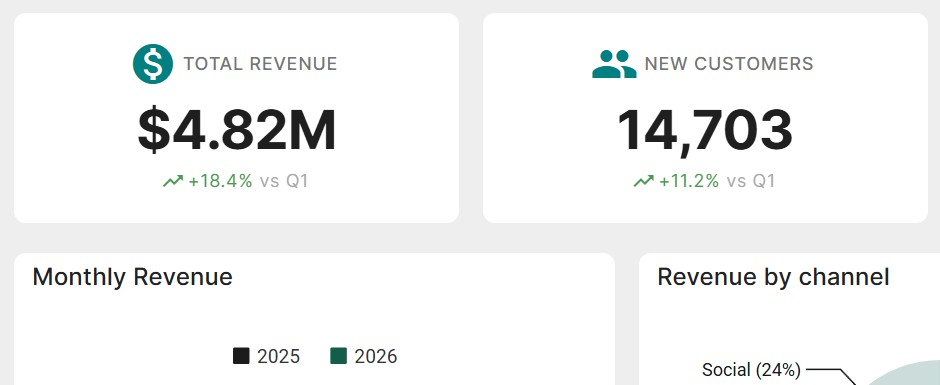Click the +18.4% change value
940x385 pixels.
(220, 181)
